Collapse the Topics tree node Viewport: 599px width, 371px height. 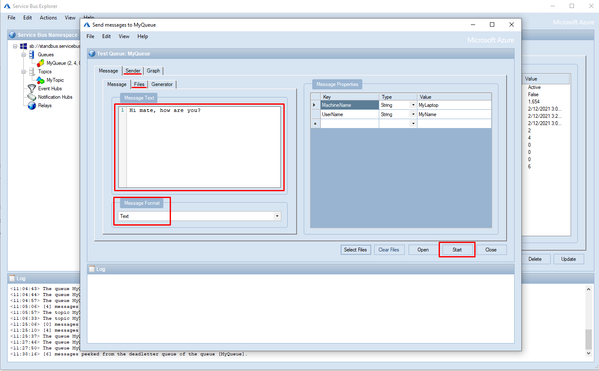coord(23,71)
